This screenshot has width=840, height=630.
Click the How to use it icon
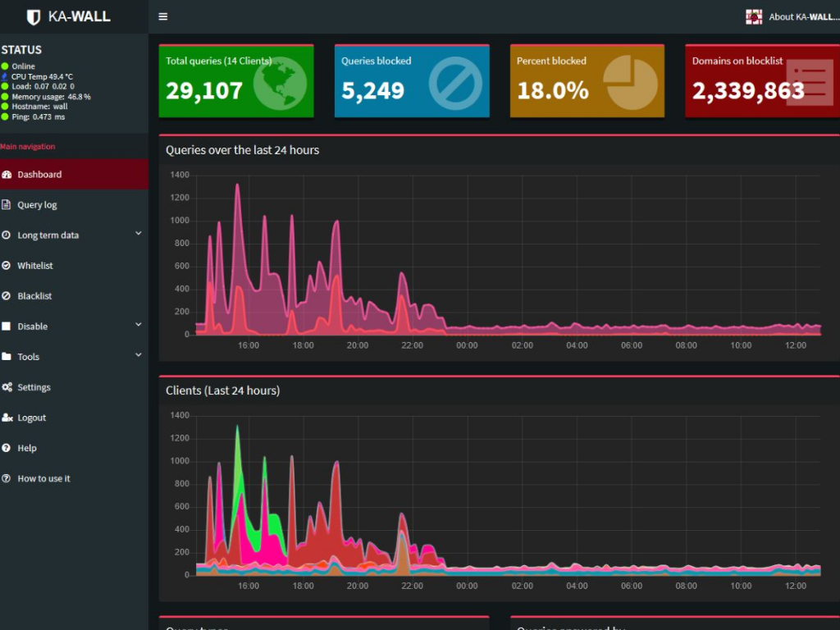(x=6, y=478)
